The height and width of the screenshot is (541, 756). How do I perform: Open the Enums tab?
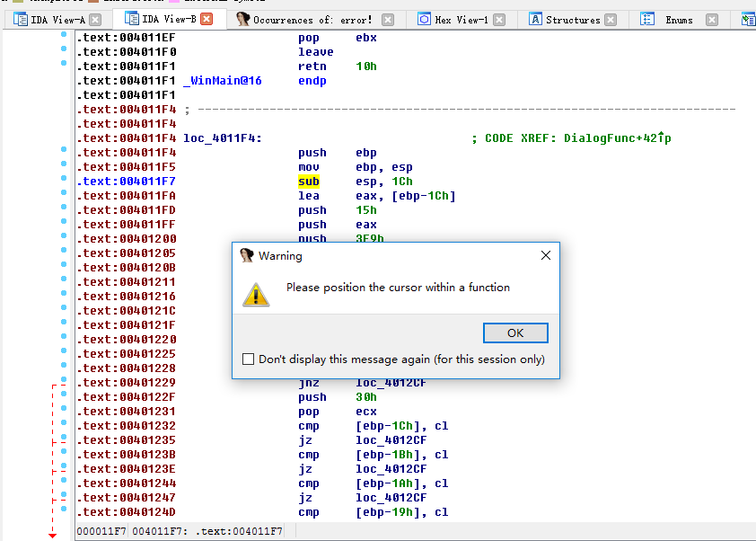[x=679, y=20]
